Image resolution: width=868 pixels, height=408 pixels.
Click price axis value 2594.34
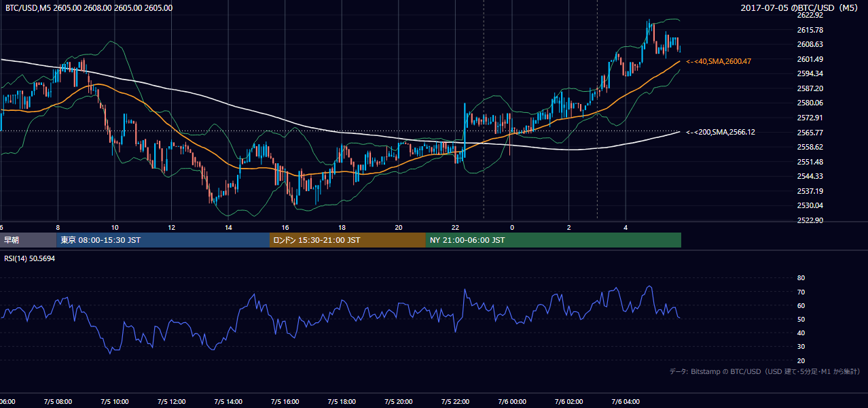(x=810, y=73)
